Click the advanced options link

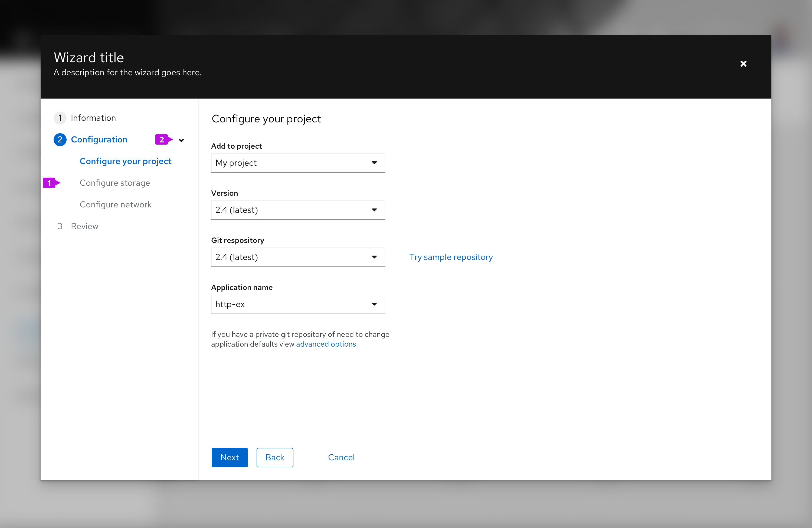coord(326,344)
